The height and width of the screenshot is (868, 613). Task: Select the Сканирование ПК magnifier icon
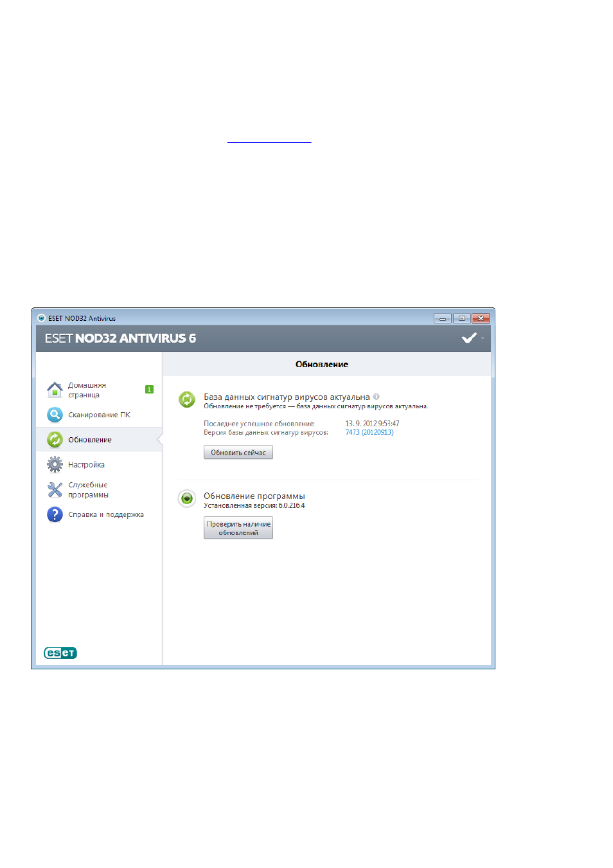pyautogui.click(x=55, y=415)
